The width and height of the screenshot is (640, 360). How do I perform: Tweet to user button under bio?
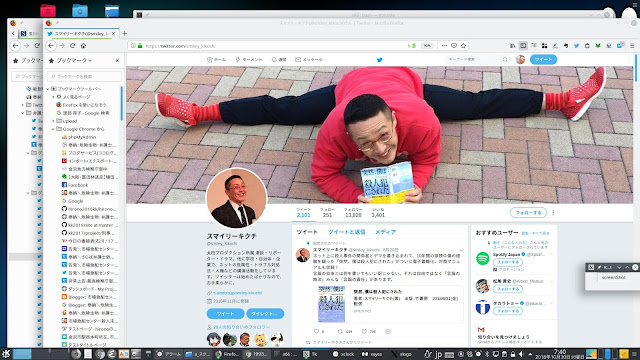[x=225, y=313]
